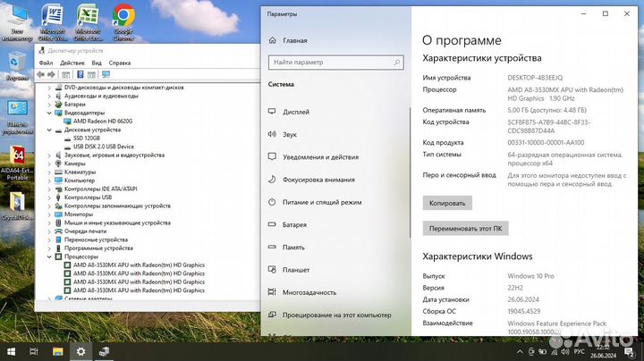Select Очереди печати tree item
Image resolution: width=644 pixels, height=361 pixels.
(x=85, y=231)
